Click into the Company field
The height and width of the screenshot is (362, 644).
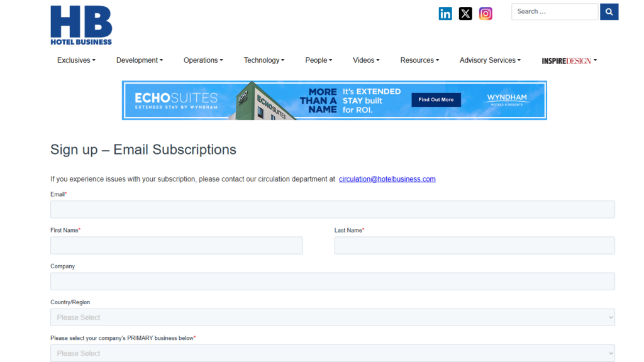click(333, 282)
